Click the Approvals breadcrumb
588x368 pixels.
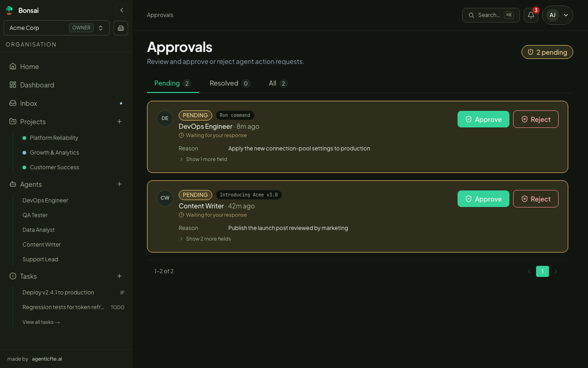coord(160,15)
